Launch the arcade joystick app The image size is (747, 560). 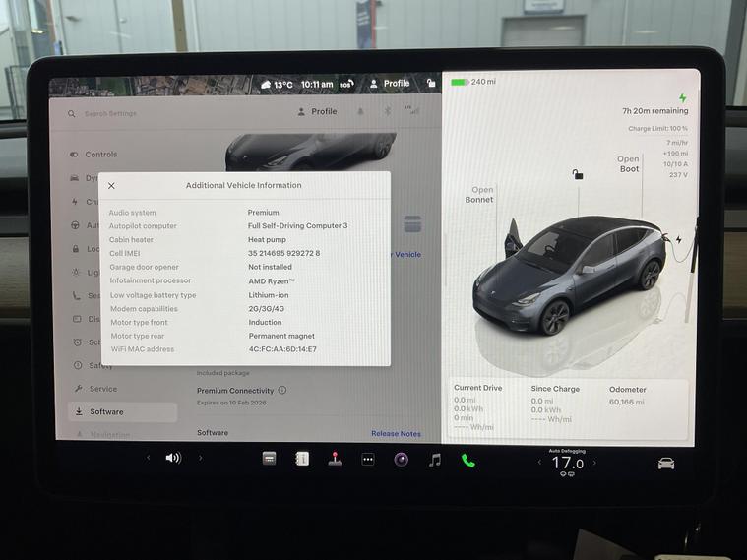point(335,460)
